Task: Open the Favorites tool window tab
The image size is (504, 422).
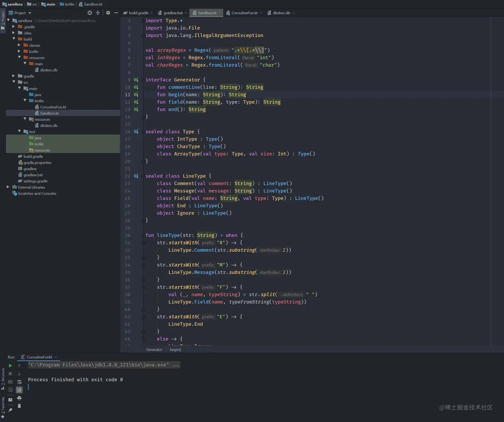Action: pos(3,407)
